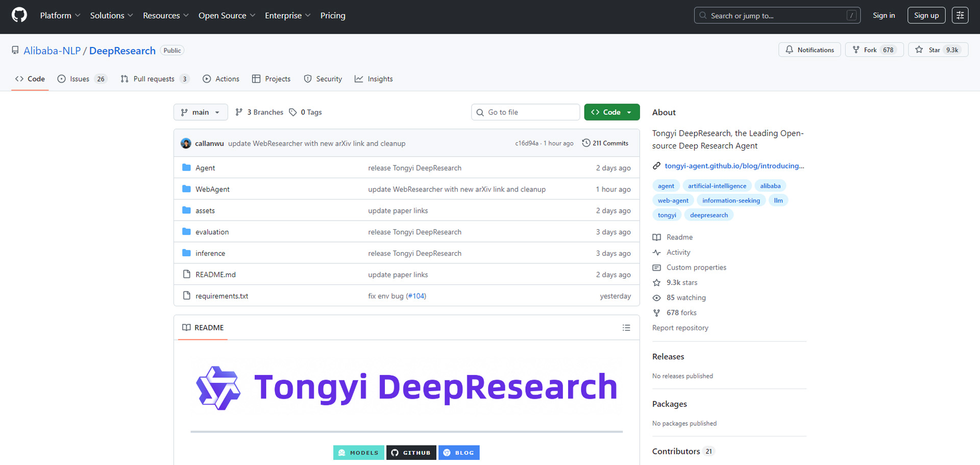Open the README outline list icon

pos(626,328)
